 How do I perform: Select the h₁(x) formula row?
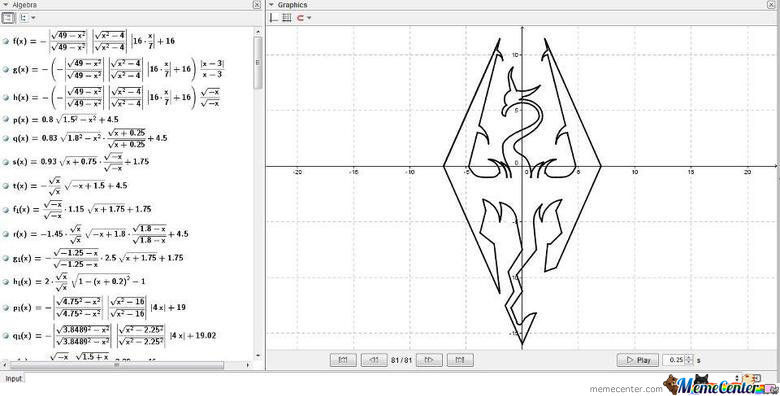(79, 282)
